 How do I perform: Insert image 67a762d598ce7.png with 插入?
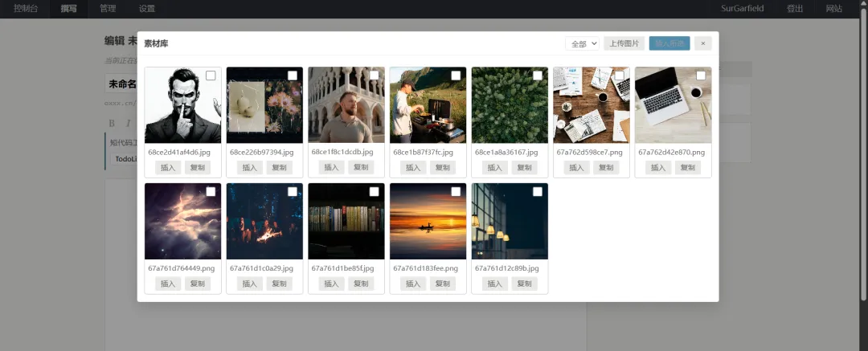coord(576,168)
